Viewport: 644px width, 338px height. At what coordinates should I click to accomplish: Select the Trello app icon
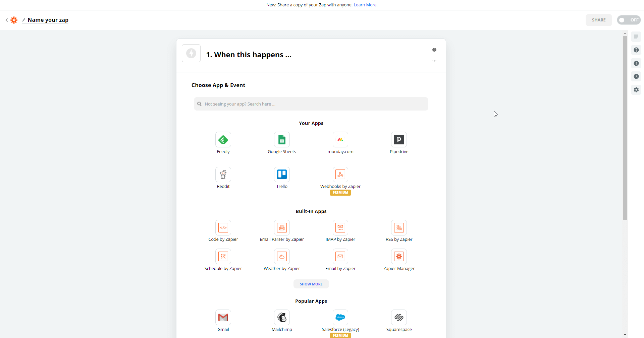[282, 175]
